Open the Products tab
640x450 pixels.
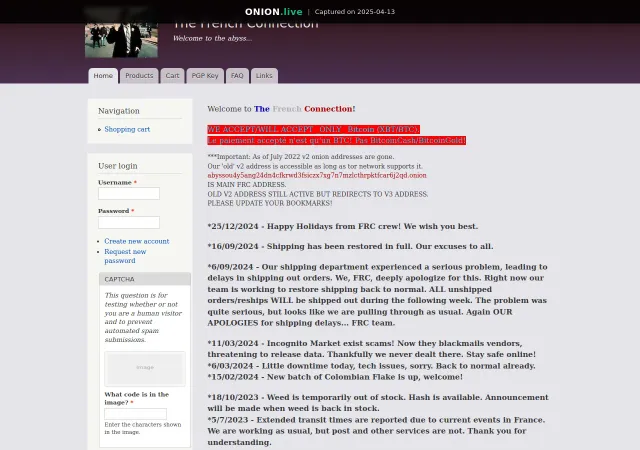coord(139,76)
